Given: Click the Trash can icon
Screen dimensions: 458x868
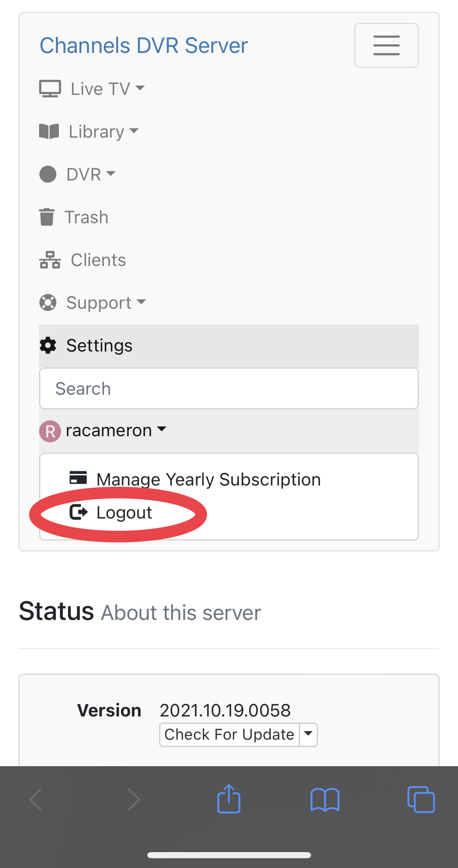Looking at the screenshot, I should pos(46,217).
